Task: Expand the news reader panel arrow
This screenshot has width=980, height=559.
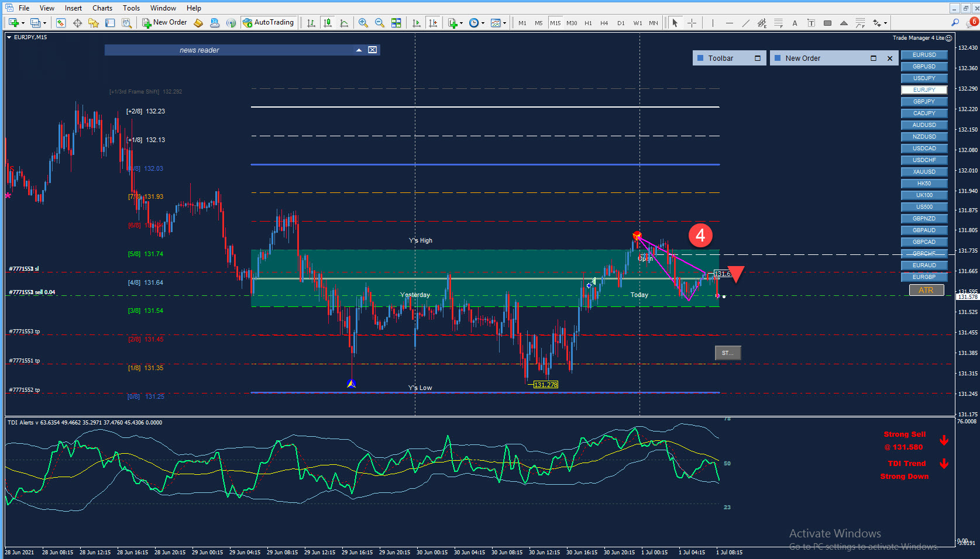Action: point(359,50)
